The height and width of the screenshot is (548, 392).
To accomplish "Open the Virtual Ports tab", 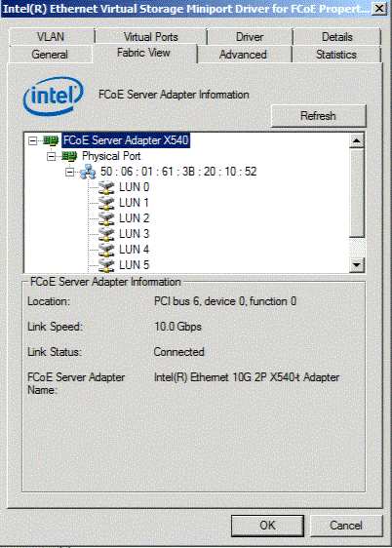I will click(151, 37).
